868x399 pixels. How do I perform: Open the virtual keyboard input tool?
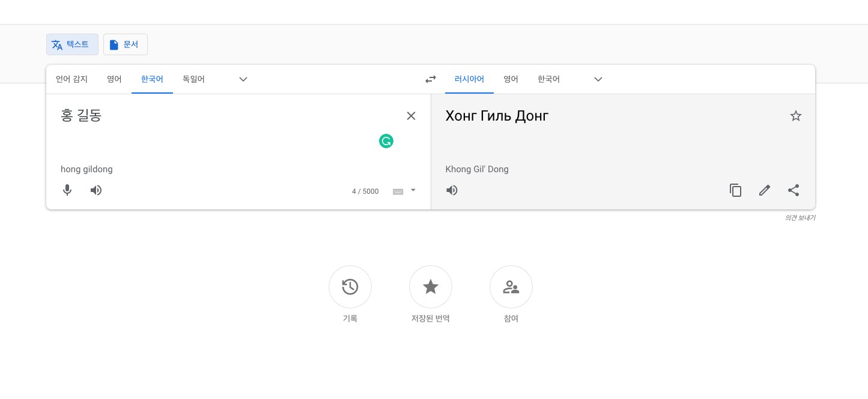[398, 191]
